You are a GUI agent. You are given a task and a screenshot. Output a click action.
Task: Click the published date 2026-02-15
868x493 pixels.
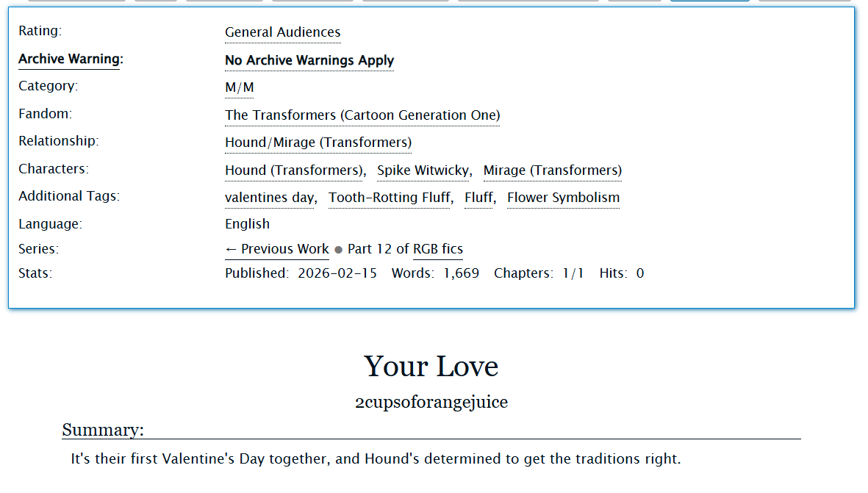tap(337, 273)
